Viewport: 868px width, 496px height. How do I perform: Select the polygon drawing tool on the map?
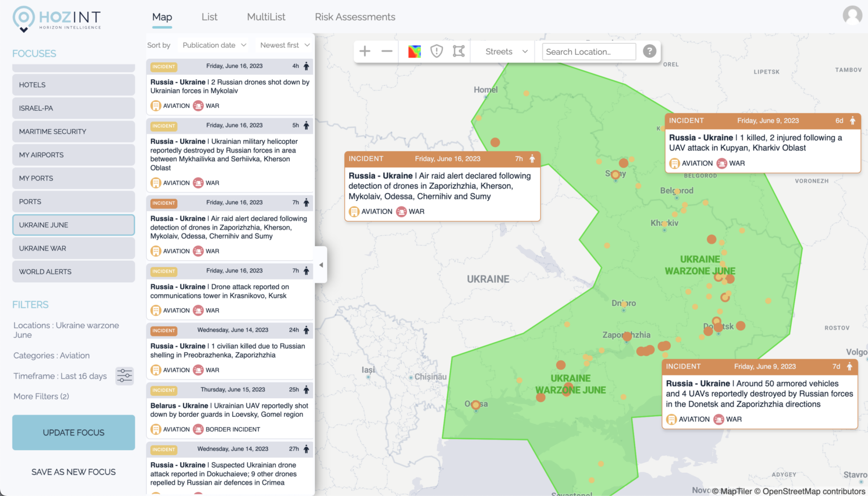458,51
